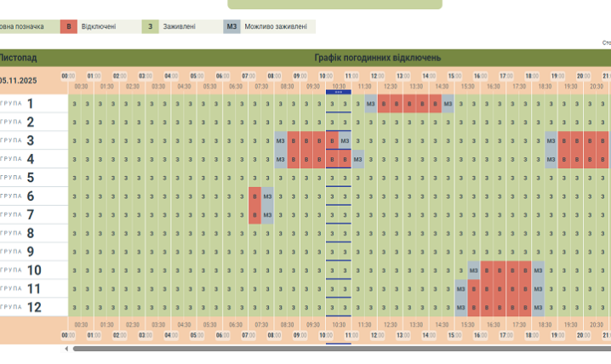Click the green 'З' Заживлені legend swatch
Image resolution: width=611 pixels, height=364 pixels.
point(151,26)
